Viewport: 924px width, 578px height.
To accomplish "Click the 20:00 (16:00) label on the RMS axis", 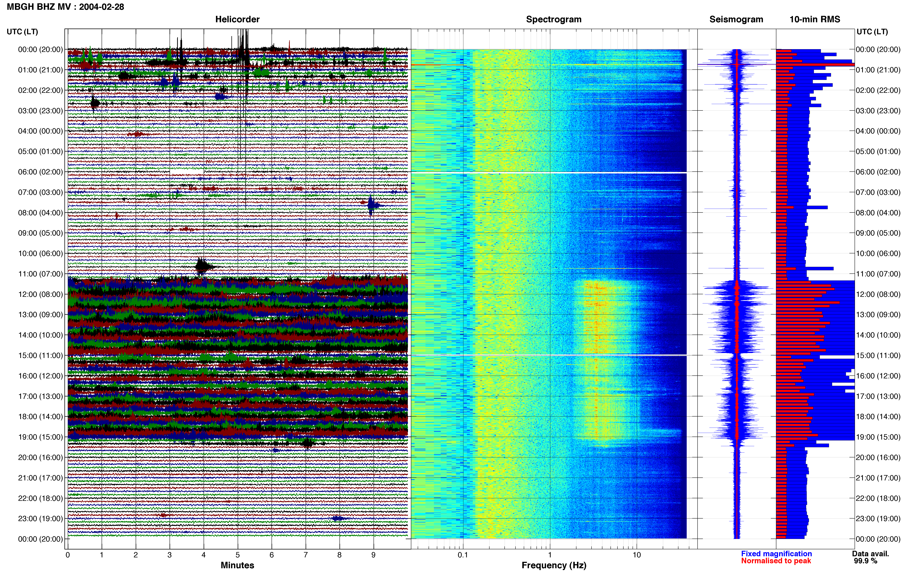I will point(878,458).
